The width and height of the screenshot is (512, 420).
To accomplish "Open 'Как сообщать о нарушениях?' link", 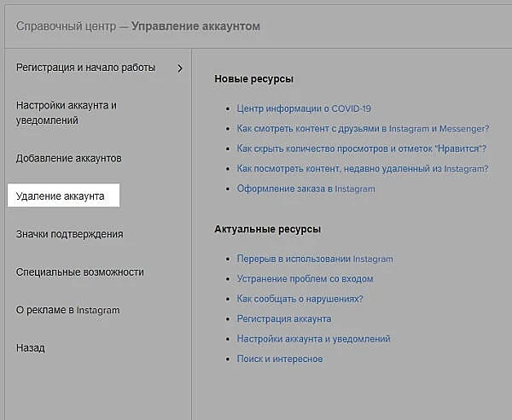I will (x=300, y=299).
